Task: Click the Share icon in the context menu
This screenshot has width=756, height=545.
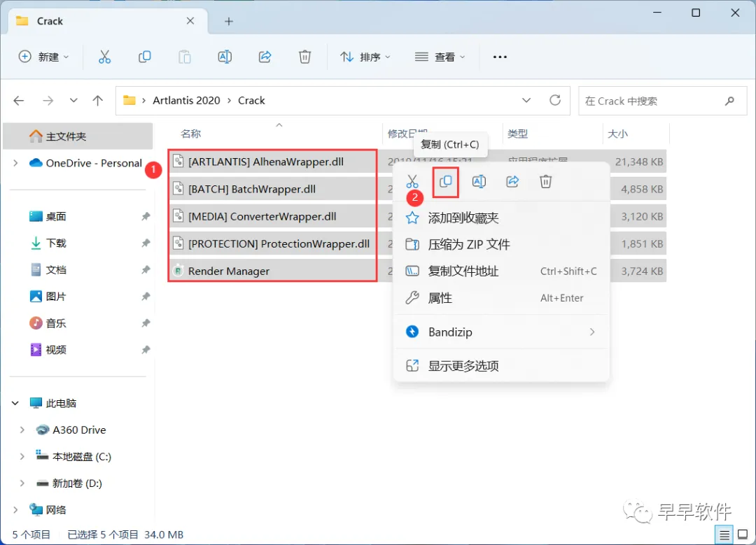Action: [512, 182]
